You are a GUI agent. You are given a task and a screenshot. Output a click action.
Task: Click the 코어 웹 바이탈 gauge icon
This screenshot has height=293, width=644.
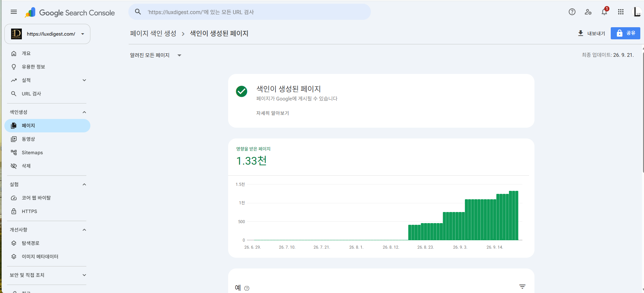(14, 198)
